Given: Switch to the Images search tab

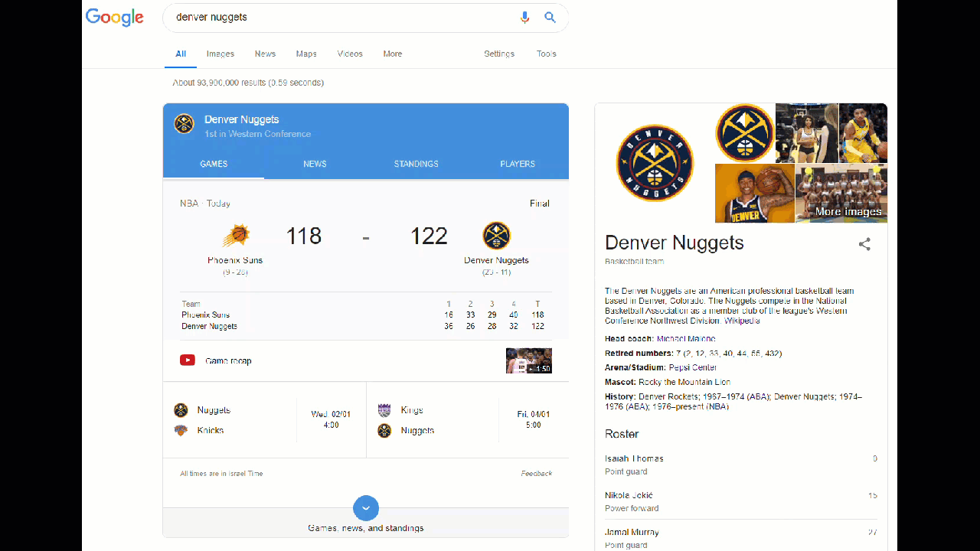Looking at the screenshot, I should pos(220,54).
